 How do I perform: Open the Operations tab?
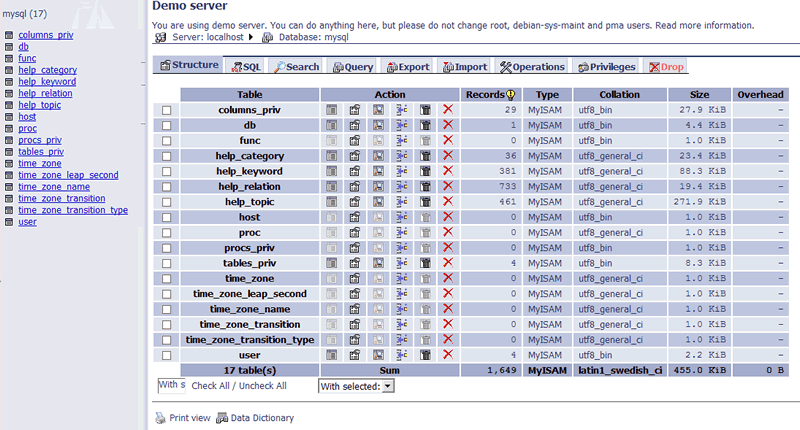pos(532,67)
